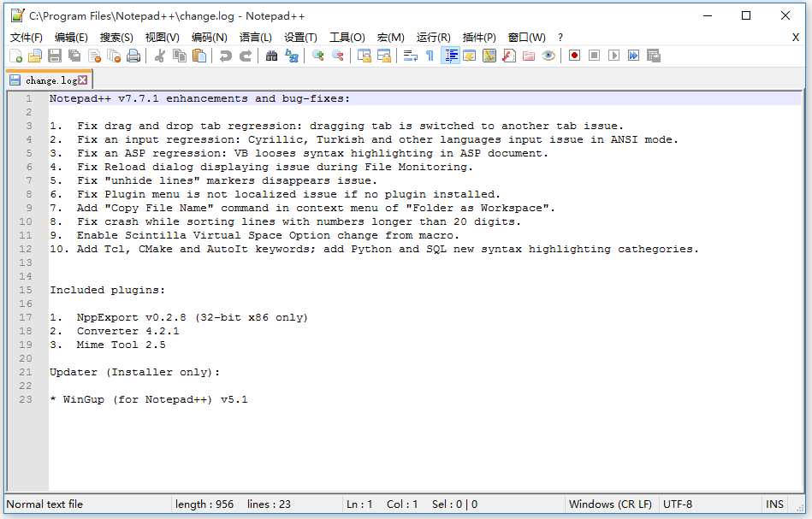The width and height of the screenshot is (812, 519).
Task: Toggle the Show Indent Guide button
Action: (450, 56)
